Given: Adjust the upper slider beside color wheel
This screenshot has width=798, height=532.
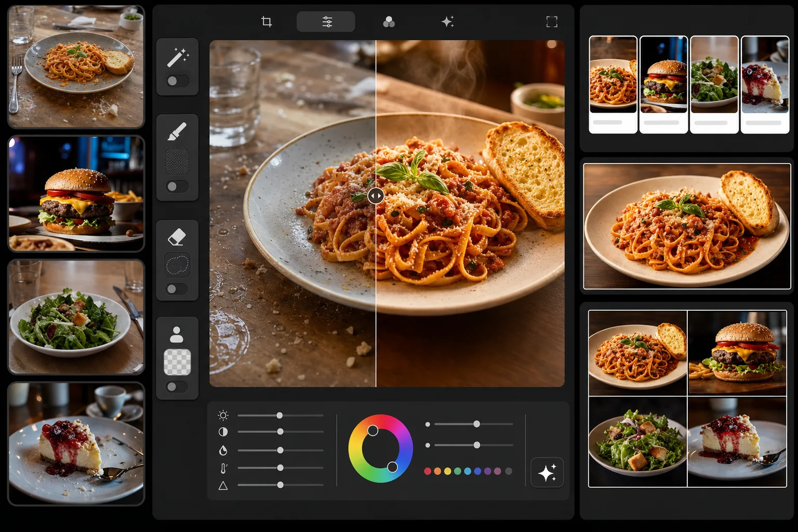Looking at the screenshot, I should coord(476,424).
